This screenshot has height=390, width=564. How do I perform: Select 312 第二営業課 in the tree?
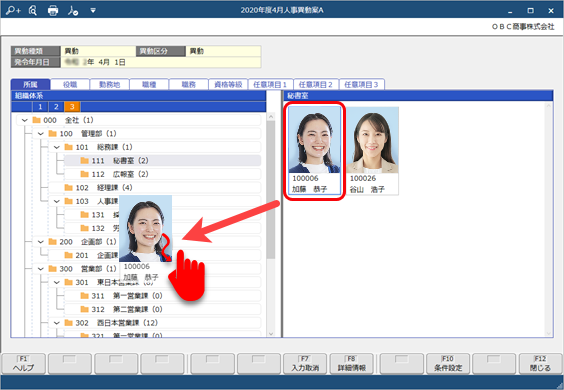(x=163, y=309)
